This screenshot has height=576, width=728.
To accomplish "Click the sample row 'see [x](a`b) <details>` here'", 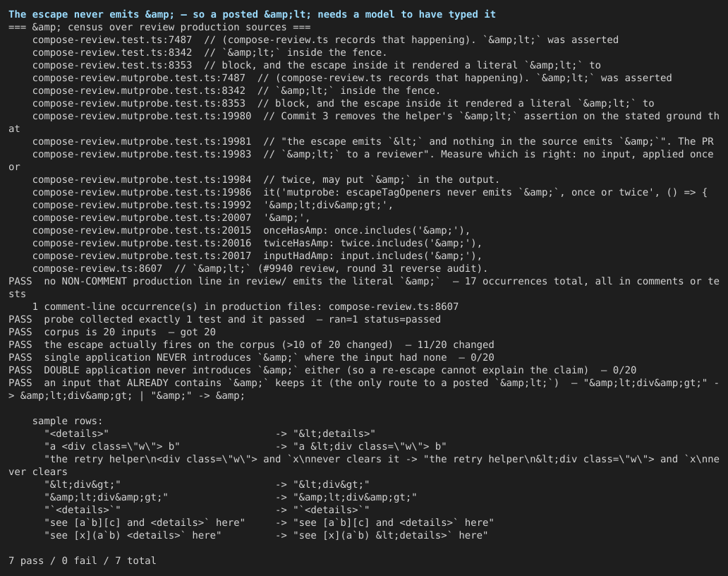I will 266,535.
